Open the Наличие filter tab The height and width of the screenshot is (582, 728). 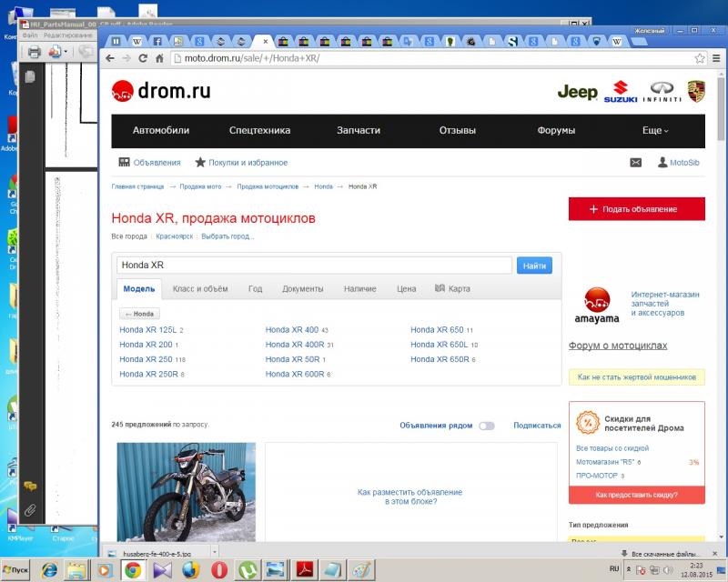359,288
